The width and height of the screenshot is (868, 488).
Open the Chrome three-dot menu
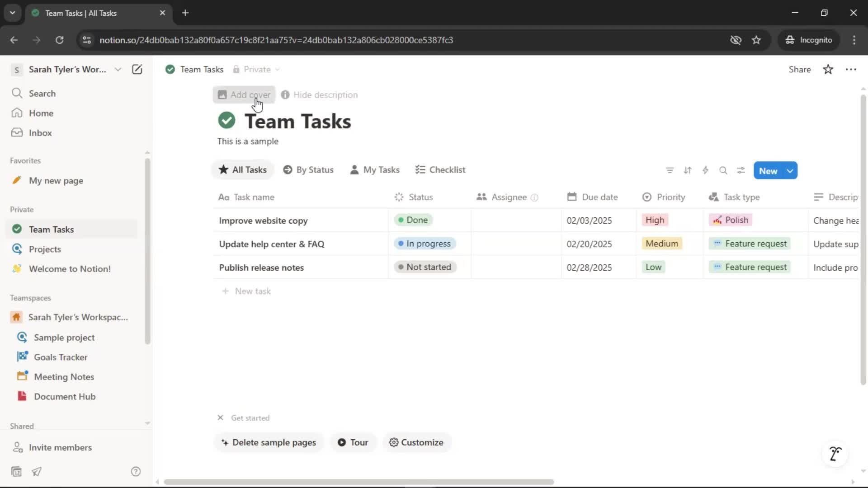[854, 40]
